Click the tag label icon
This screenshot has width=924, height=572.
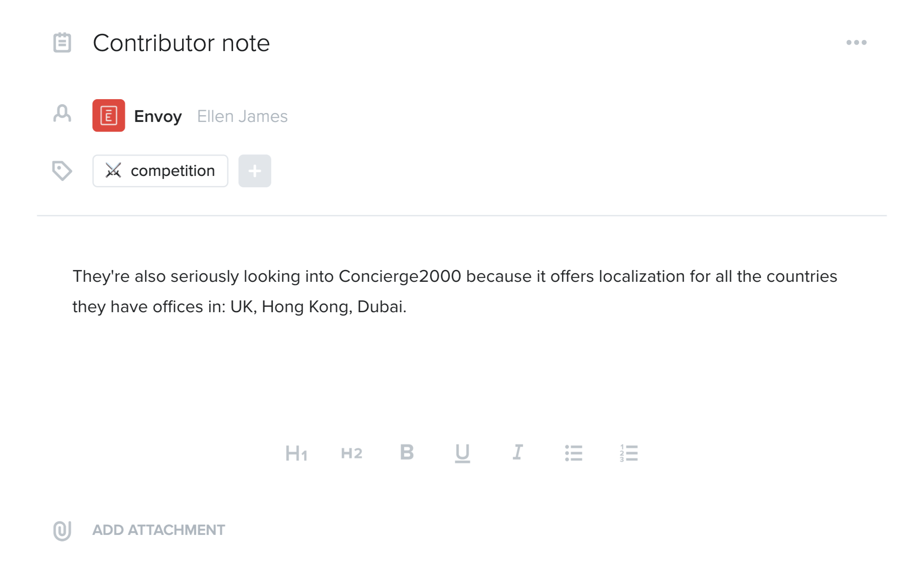point(62,170)
